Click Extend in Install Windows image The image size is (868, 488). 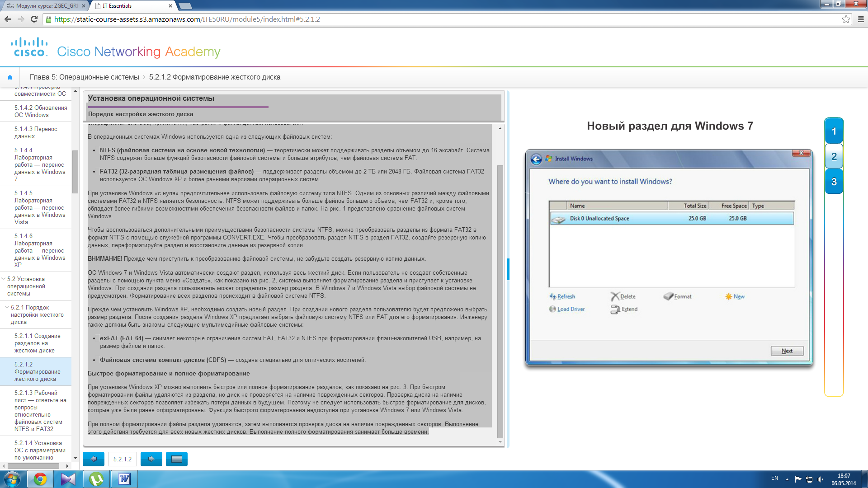(x=624, y=309)
